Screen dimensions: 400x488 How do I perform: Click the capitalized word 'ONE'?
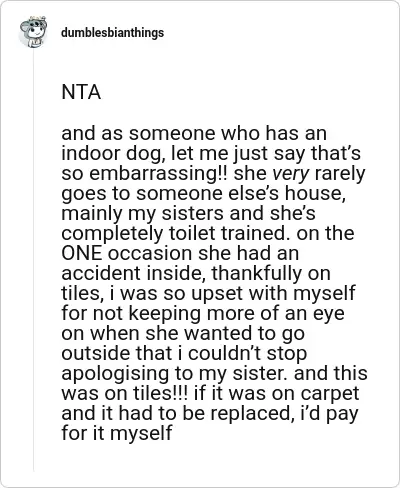click(81, 253)
